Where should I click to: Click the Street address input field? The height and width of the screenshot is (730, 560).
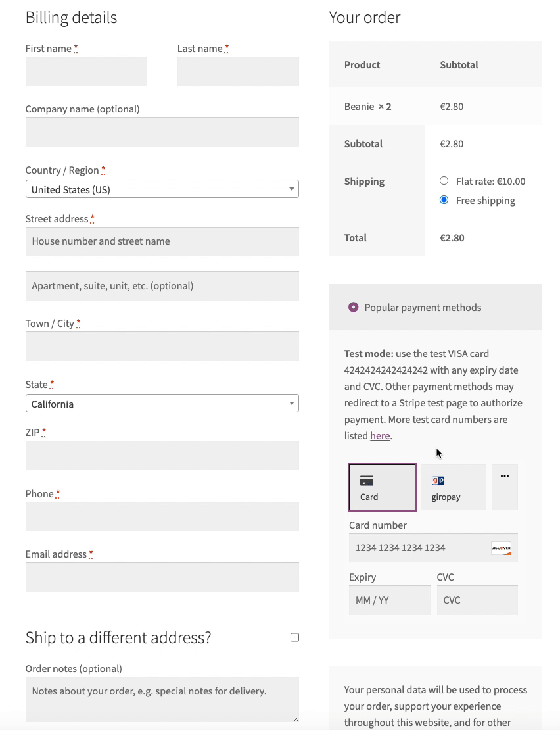[162, 241]
